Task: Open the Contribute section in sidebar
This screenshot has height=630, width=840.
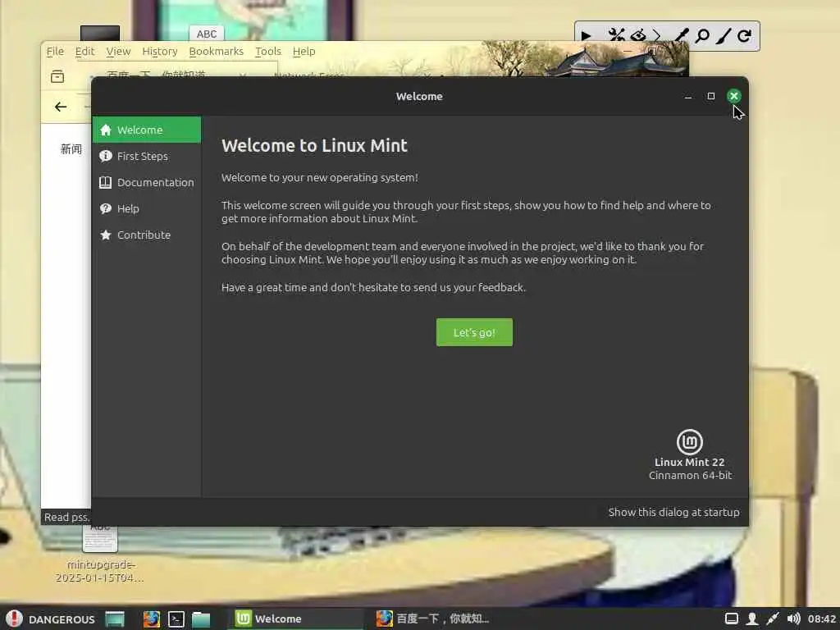Action: click(x=146, y=235)
